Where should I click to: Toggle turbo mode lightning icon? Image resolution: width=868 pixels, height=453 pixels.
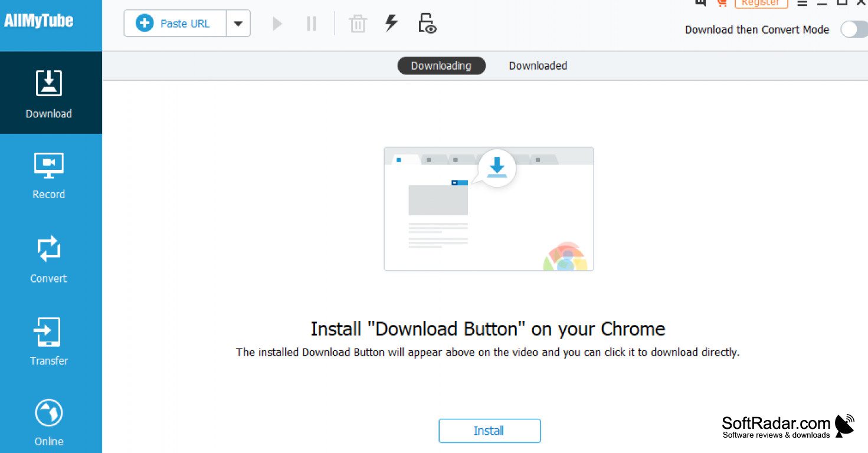pyautogui.click(x=391, y=23)
